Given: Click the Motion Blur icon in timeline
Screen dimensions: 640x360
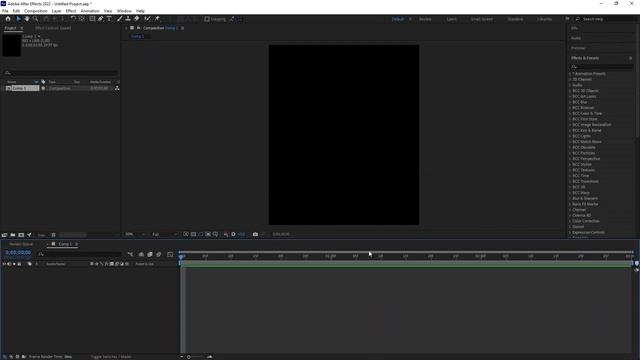Looking at the screenshot, I should (159, 254).
